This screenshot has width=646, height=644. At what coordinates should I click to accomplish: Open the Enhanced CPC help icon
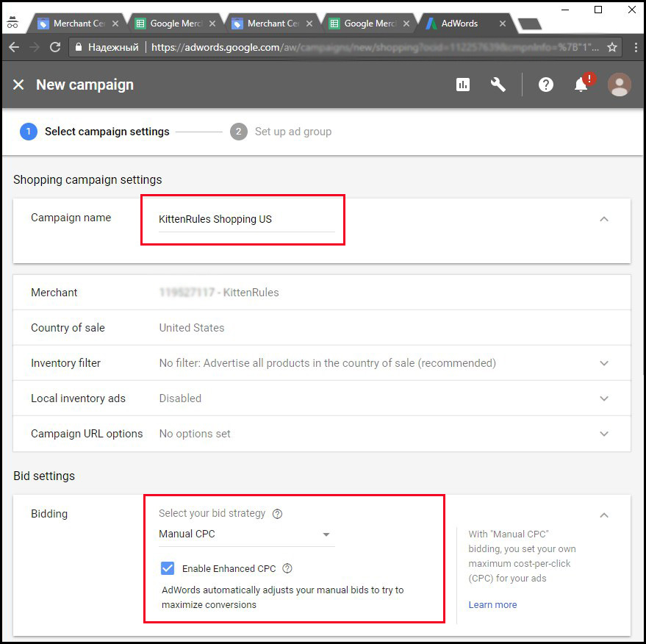tap(287, 568)
